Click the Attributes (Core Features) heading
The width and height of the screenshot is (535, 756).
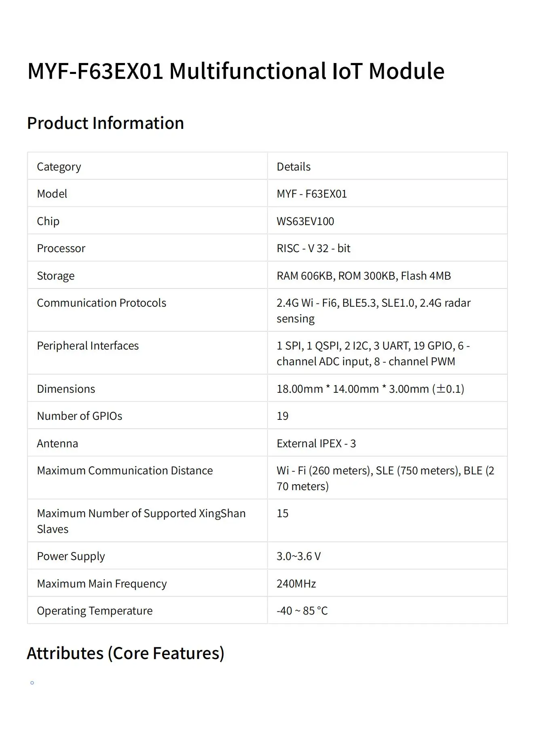click(125, 653)
